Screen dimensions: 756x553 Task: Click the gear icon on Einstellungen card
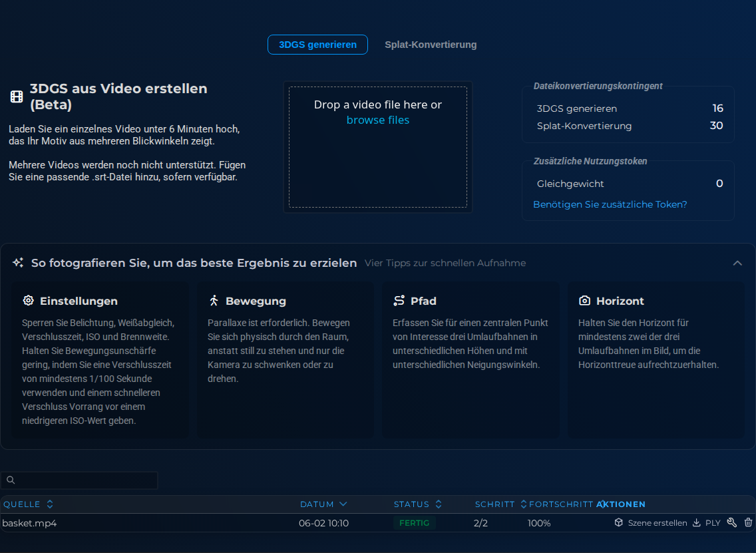coord(29,301)
